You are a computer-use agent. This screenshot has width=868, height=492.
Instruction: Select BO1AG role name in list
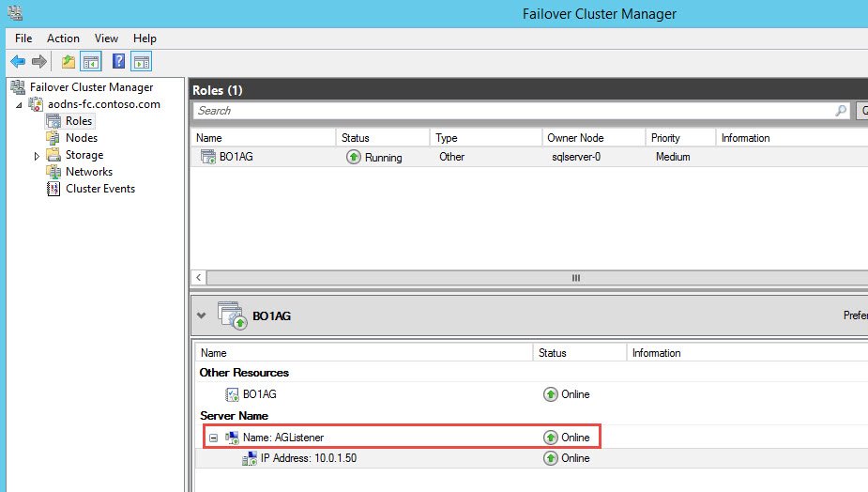click(x=236, y=157)
